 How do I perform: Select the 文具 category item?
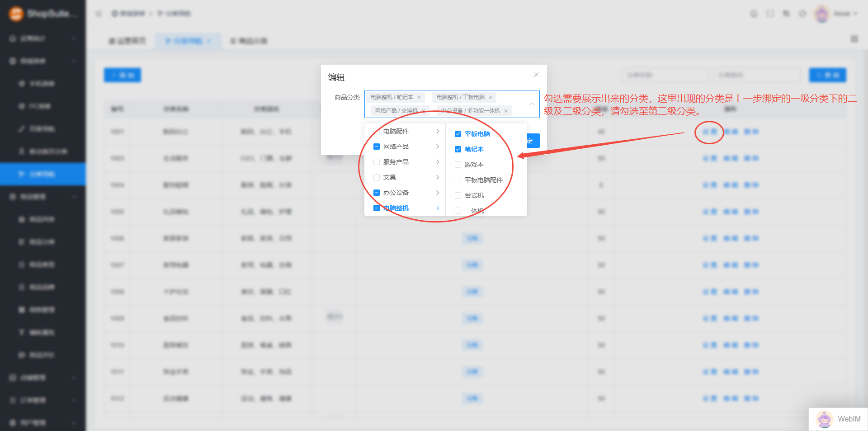(390, 177)
